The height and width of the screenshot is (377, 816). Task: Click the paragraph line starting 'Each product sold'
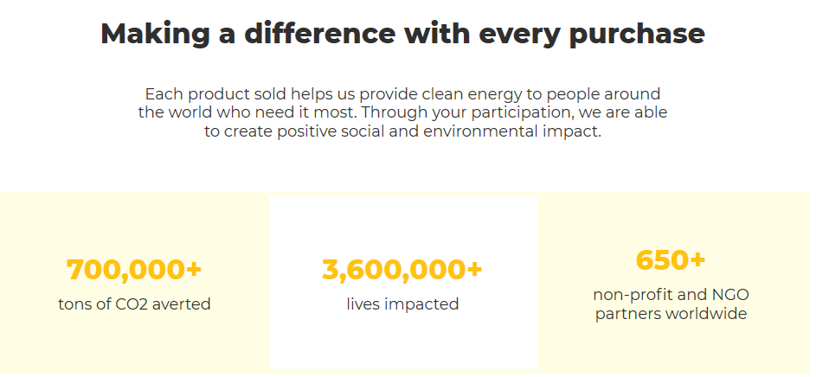click(403, 94)
